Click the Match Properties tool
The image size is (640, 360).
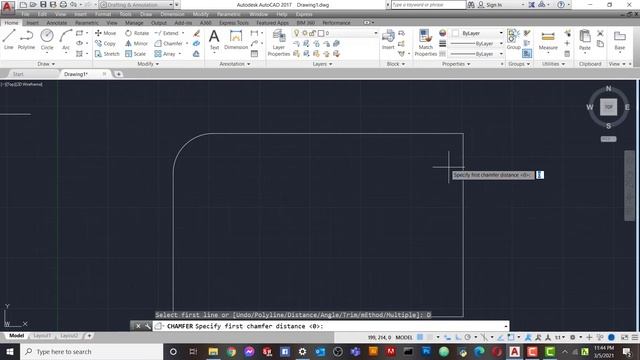425,42
